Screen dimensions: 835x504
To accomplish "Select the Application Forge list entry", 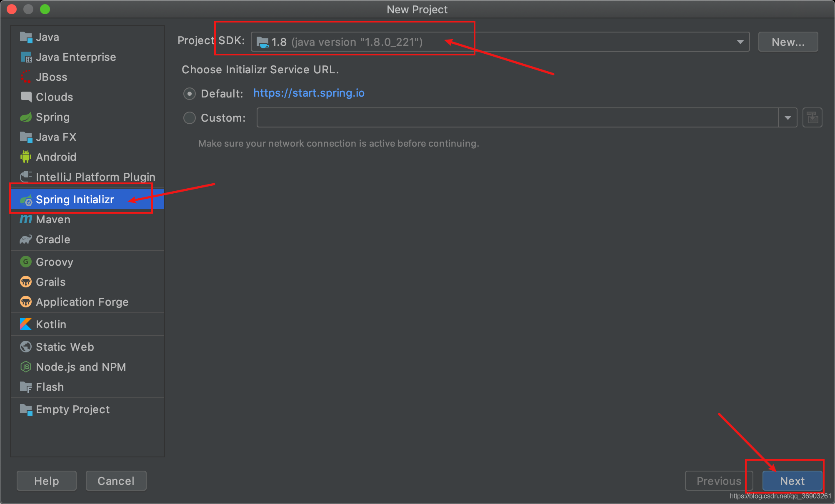I will click(87, 302).
